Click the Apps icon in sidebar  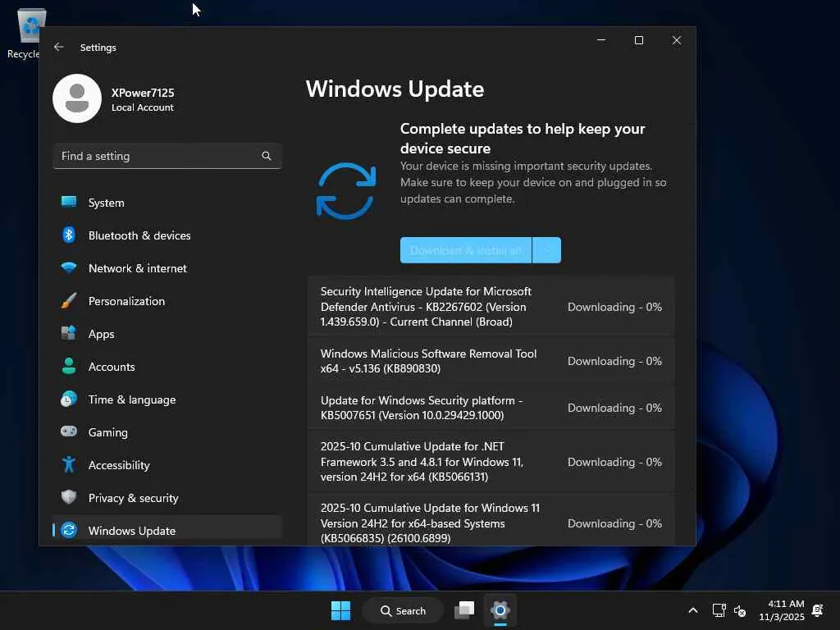(69, 333)
